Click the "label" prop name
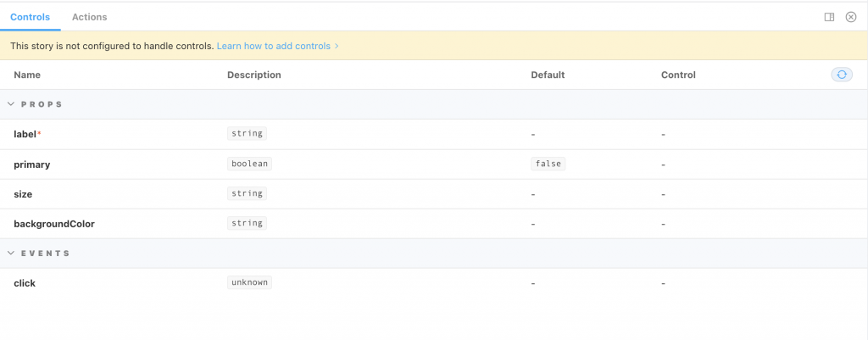Screen dimensions: 868x340 26,134
